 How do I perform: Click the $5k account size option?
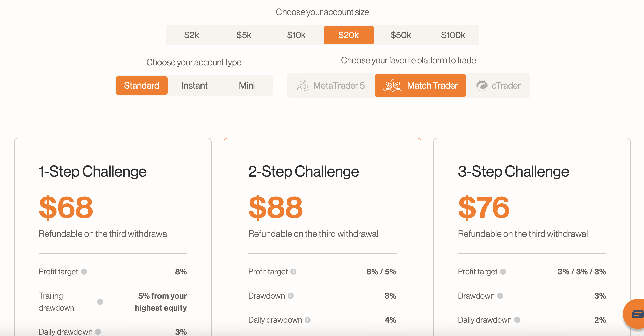(244, 35)
